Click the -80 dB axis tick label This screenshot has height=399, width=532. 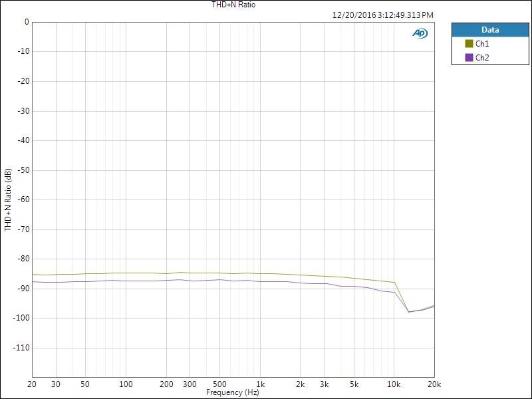pos(23,259)
